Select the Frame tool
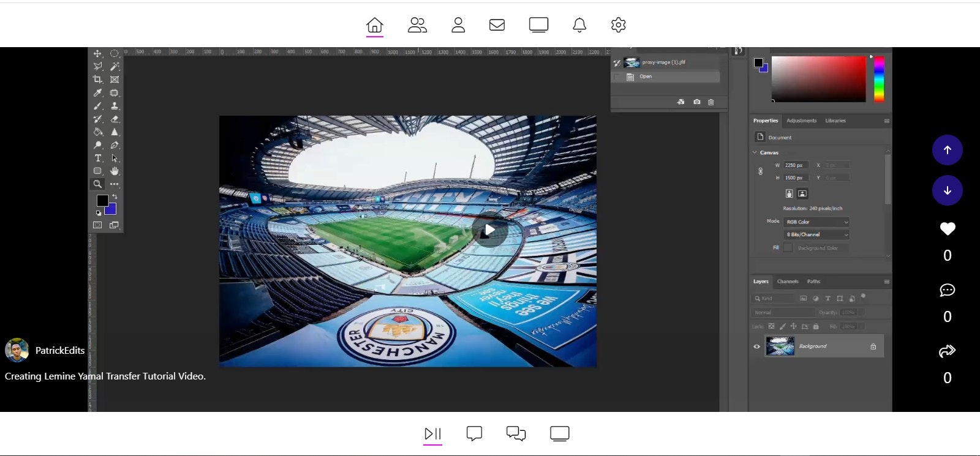This screenshot has width=980, height=456. tap(115, 80)
